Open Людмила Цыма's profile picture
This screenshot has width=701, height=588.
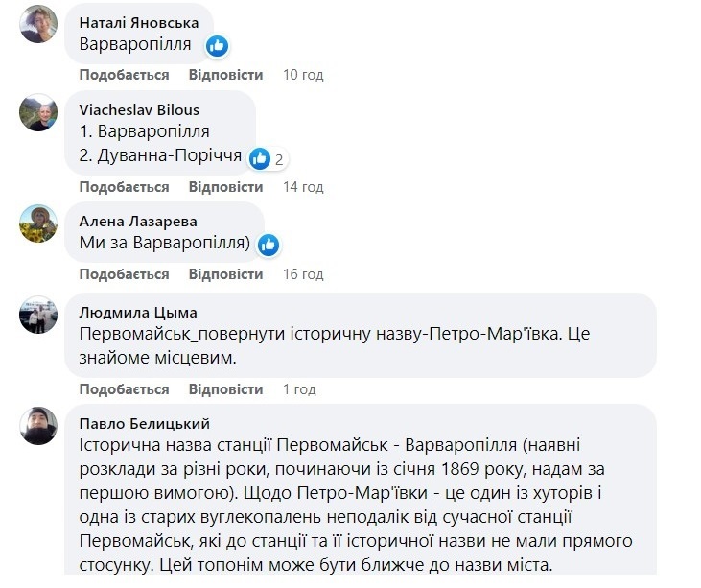tap(38, 315)
